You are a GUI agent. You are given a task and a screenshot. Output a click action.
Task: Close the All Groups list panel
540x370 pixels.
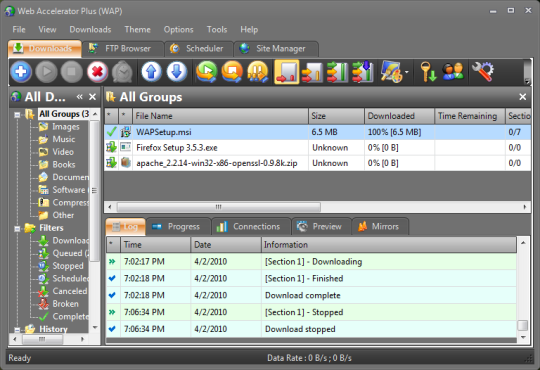522,97
